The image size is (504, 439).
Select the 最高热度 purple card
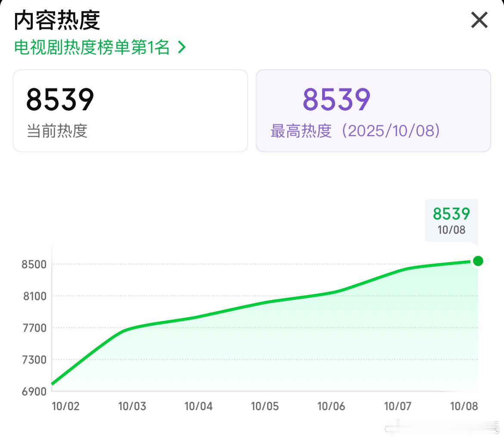tap(373, 111)
